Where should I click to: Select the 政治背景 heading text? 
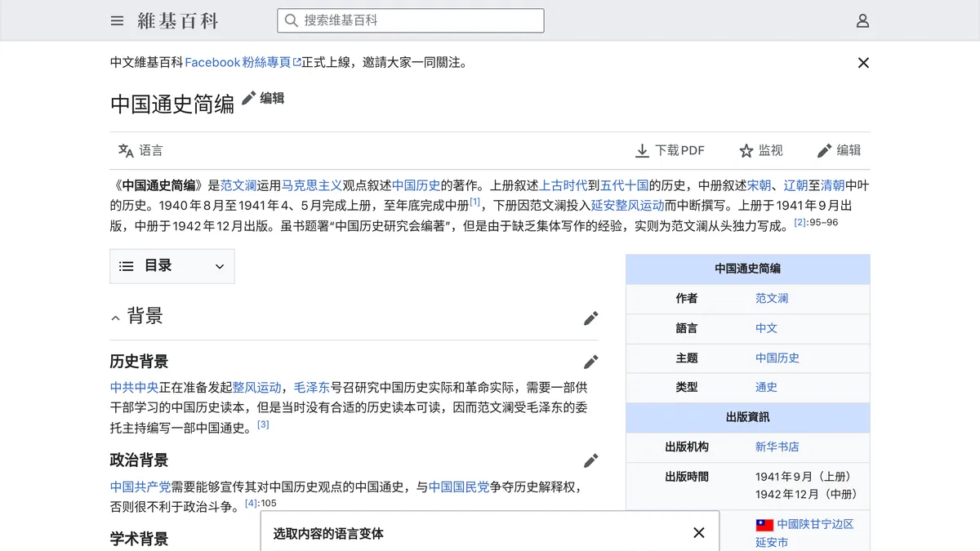point(139,460)
